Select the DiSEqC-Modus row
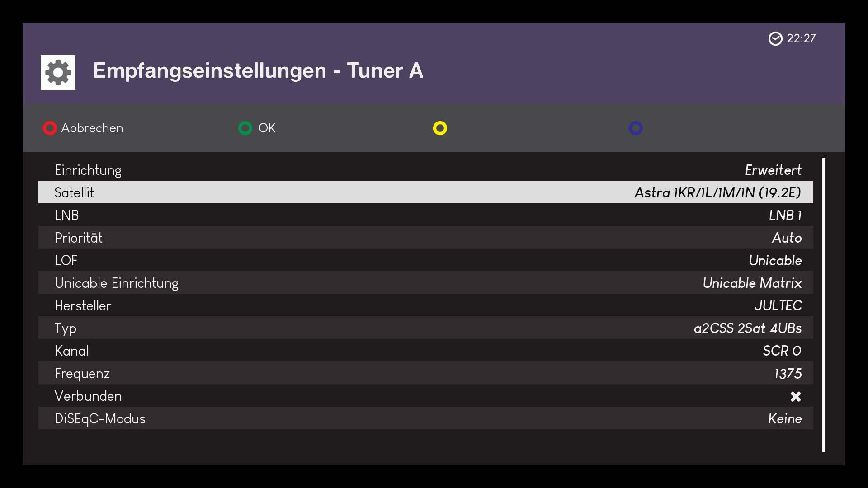Screen dimensions: 868x488 tap(425, 418)
